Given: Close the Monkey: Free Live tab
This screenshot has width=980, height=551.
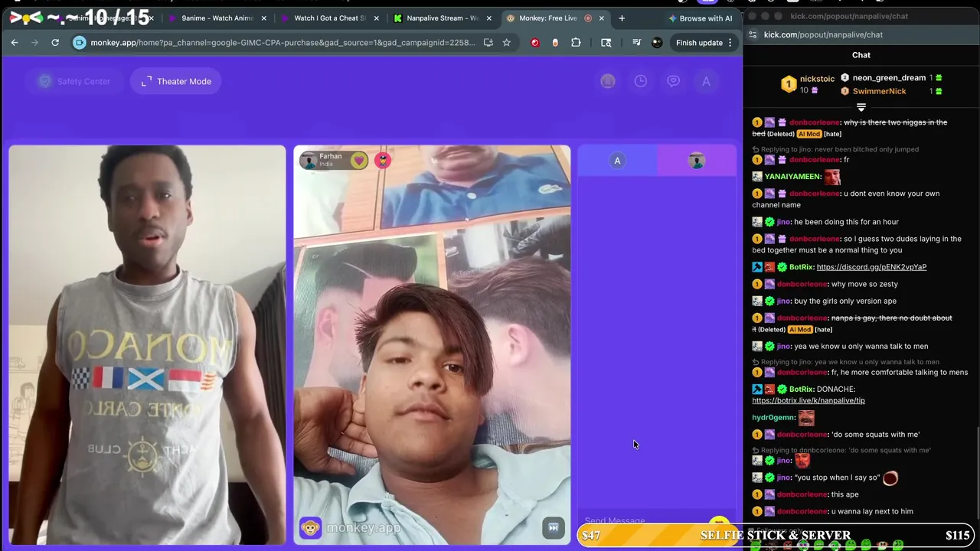Looking at the screenshot, I should (x=601, y=18).
